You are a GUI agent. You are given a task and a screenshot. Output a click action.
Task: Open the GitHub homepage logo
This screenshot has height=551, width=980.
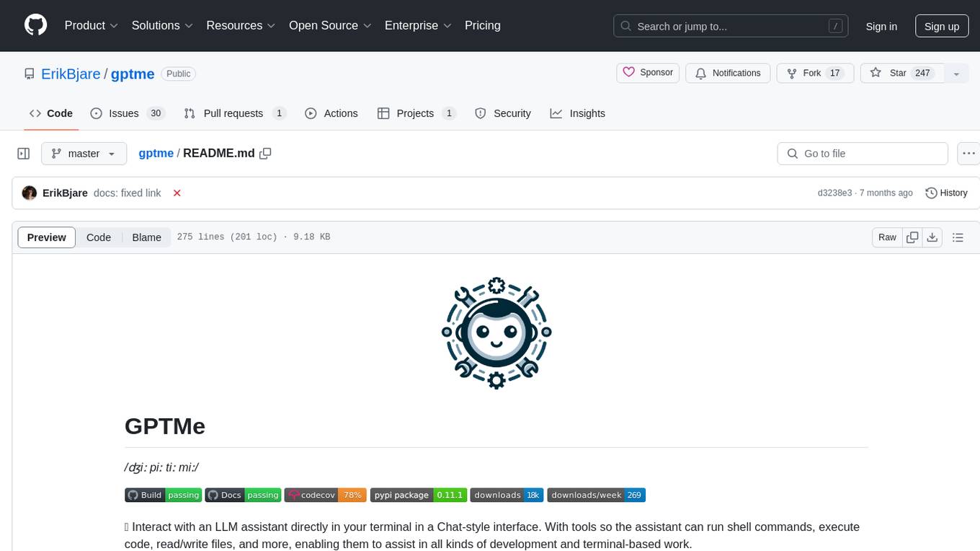pos(35,25)
